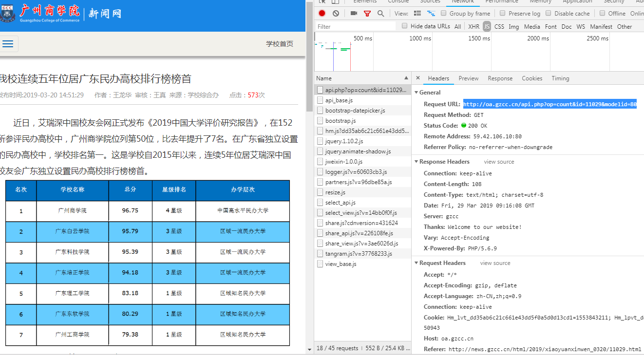
Task: Click the page scrollbar down arrow
Action: coord(309,349)
